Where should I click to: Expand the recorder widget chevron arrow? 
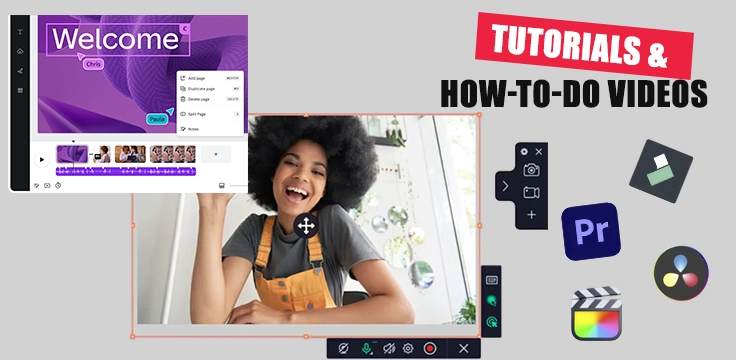click(506, 187)
